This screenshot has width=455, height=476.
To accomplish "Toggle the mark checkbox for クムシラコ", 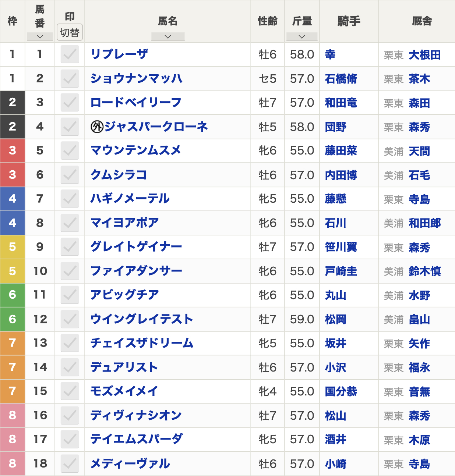I will (x=70, y=175).
